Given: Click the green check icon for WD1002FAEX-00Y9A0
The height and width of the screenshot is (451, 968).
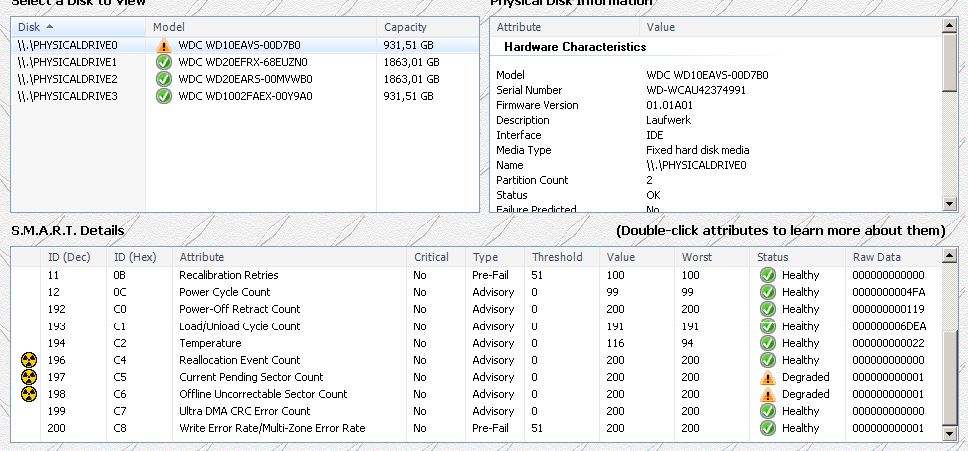Looking at the screenshot, I should tap(164, 96).
